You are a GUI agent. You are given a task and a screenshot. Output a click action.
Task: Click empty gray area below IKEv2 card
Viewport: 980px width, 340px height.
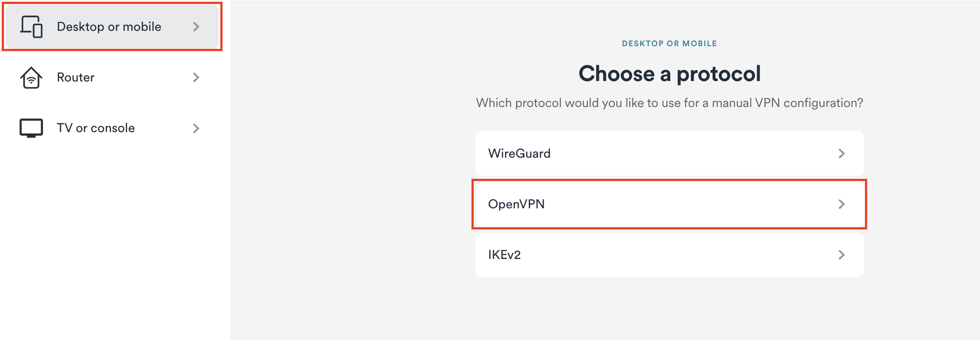669,308
